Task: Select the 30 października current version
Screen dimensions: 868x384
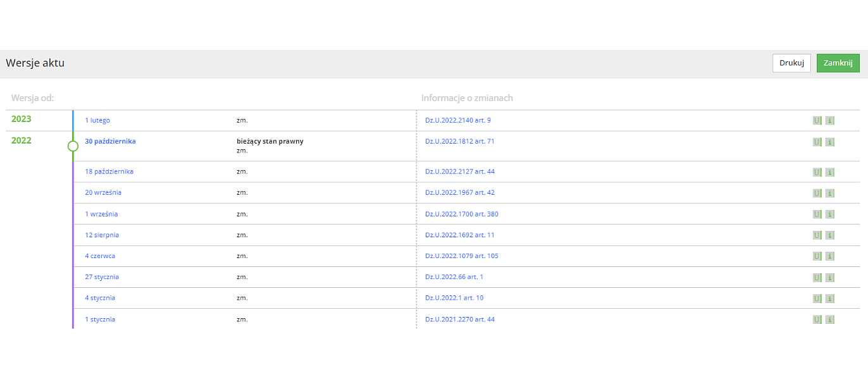Action: click(x=110, y=141)
